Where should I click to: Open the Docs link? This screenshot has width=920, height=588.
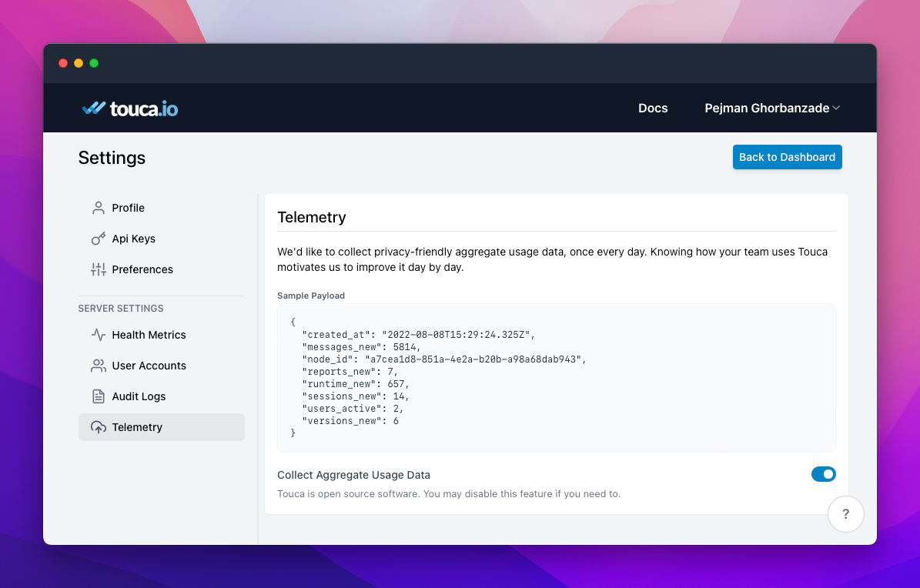[x=652, y=108]
